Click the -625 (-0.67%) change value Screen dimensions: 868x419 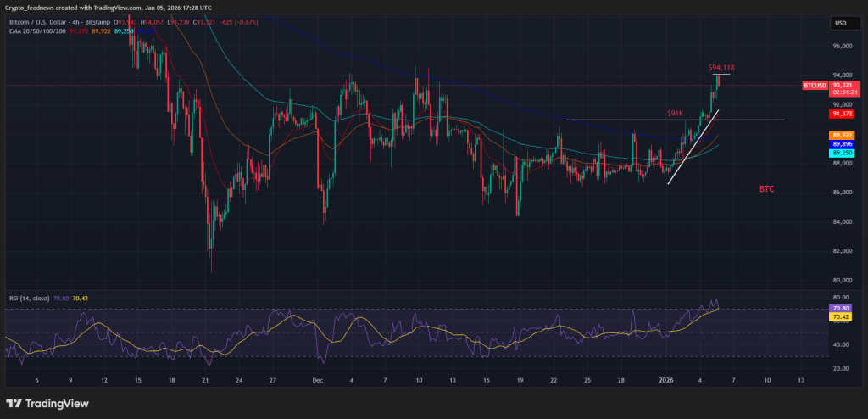tap(240, 22)
